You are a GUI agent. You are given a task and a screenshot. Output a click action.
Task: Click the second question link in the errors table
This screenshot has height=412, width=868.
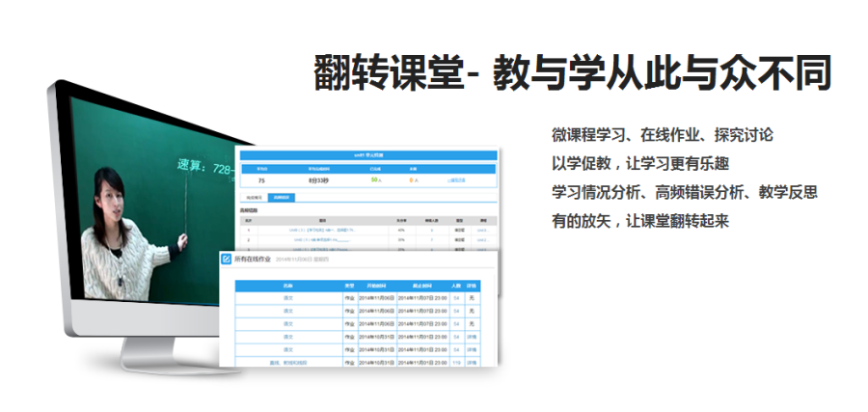[x=321, y=238]
